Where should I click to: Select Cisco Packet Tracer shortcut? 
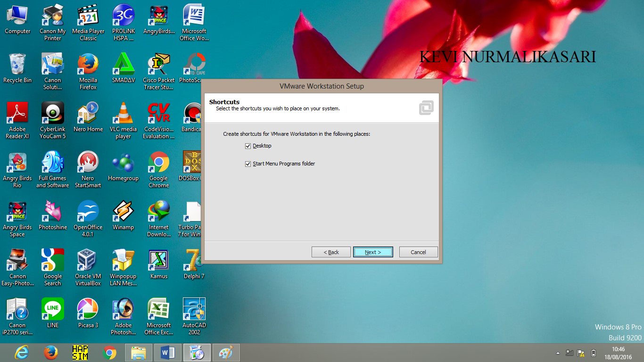pyautogui.click(x=159, y=72)
